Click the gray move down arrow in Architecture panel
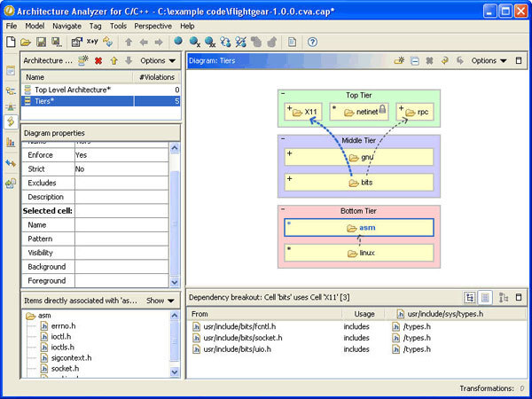Viewport: 532px width, 399px height. (129, 60)
